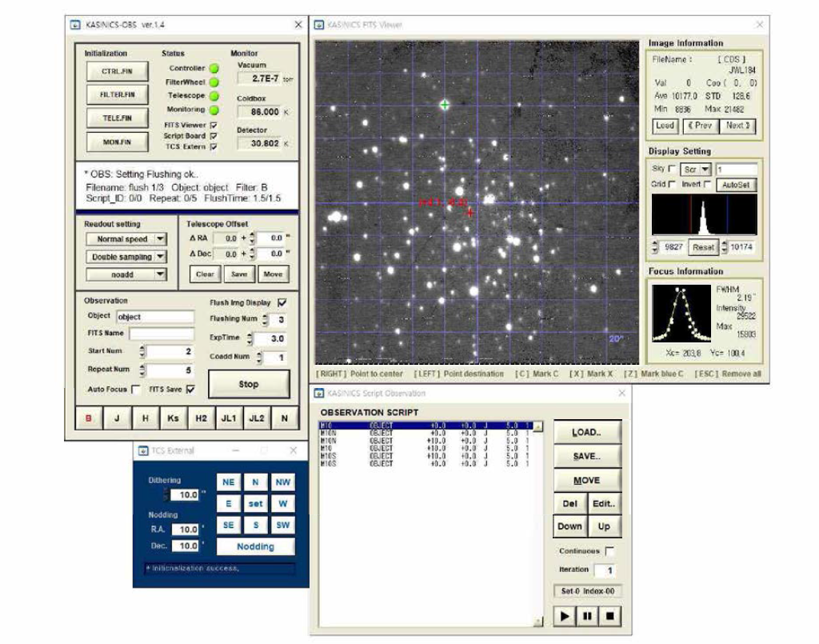Adjust the Start Num stepper
The height and width of the screenshot is (644, 819).
[x=142, y=351]
